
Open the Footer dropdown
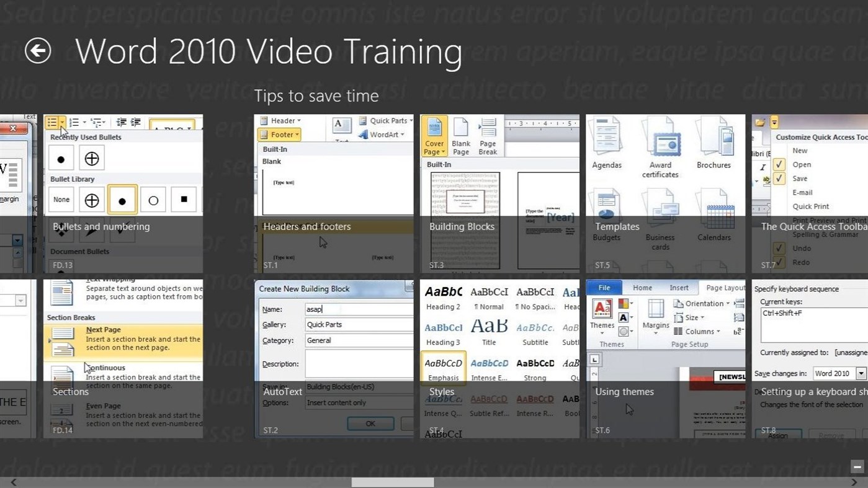pos(279,135)
